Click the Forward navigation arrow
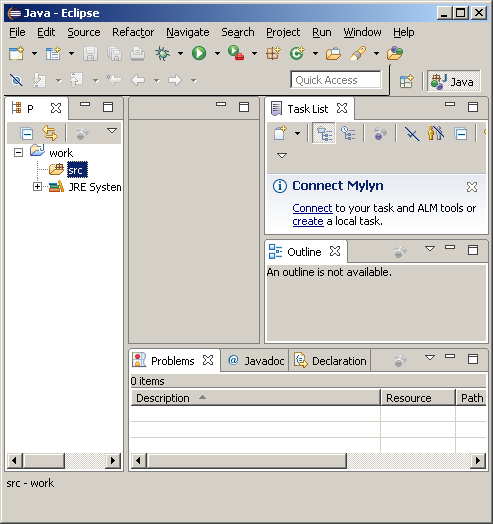This screenshot has height=524, width=493. coord(175,80)
